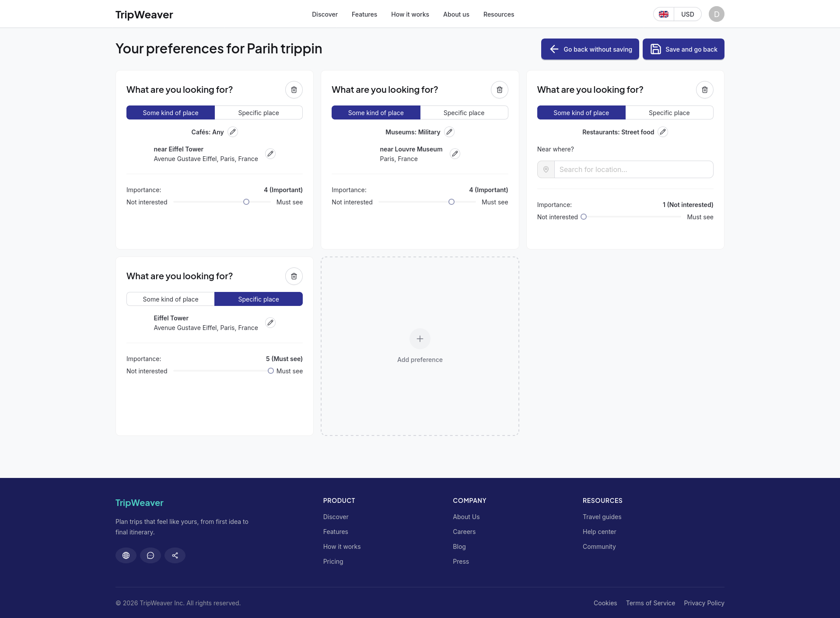Open the footer How it works link
Screen dimensions: 840x618
pos(342,547)
